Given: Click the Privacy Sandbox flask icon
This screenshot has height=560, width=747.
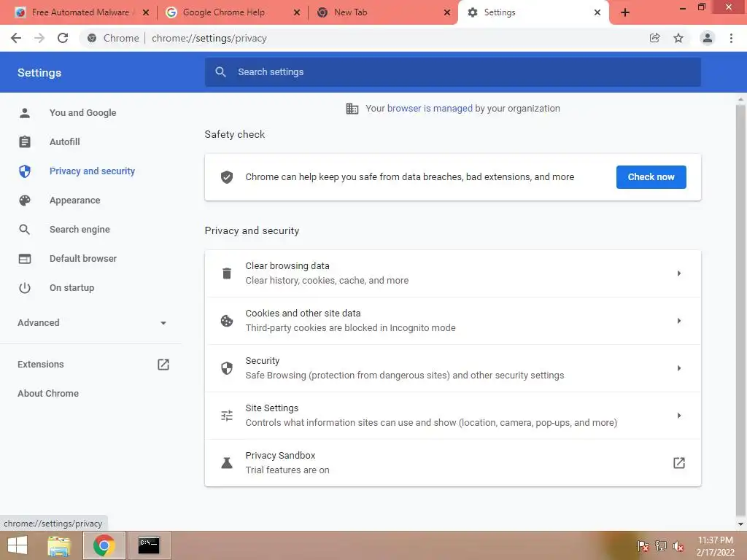Looking at the screenshot, I should coord(227,463).
